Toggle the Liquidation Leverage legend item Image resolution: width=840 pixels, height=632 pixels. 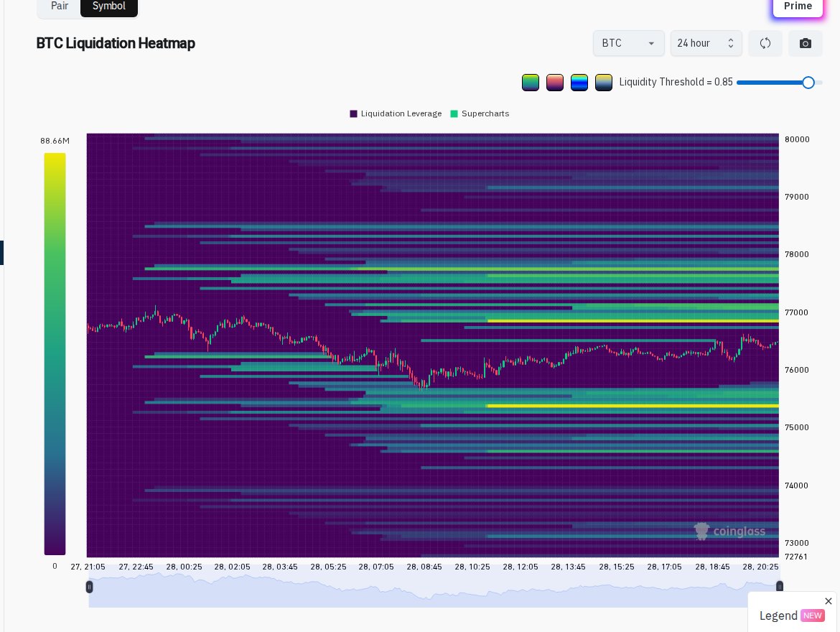(x=396, y=113)
